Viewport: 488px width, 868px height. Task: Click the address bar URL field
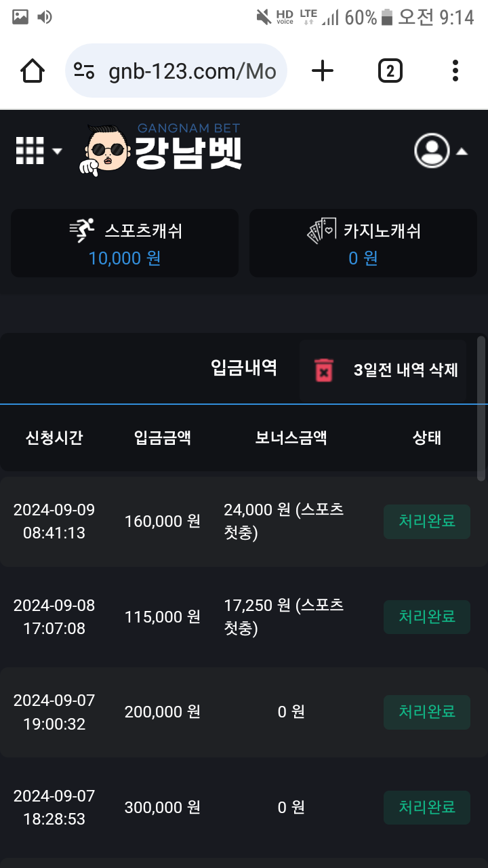tap(192, 71)
